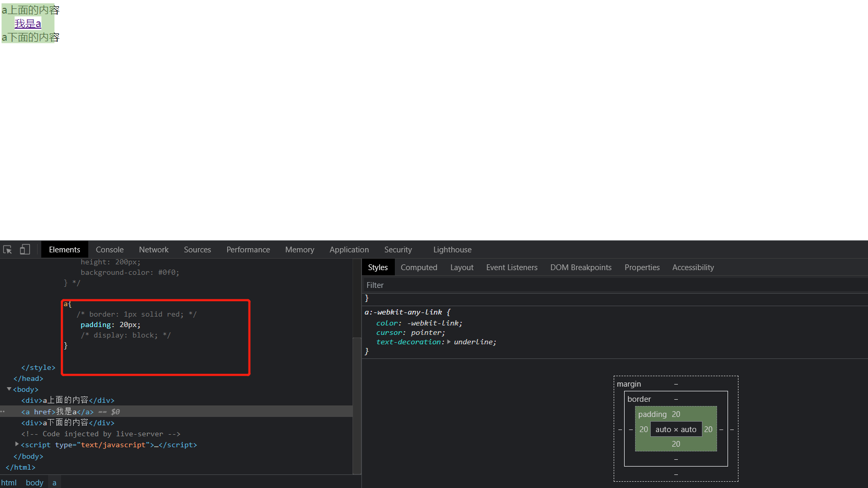Select the a href element row
This screenshot has width=868, height=488.
(x=177, y=412)
